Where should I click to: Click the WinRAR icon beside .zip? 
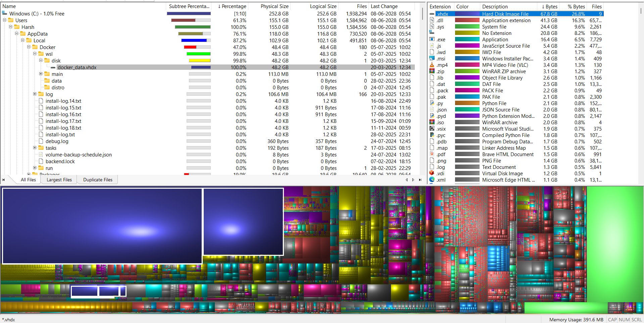click(x=432, y=72)
